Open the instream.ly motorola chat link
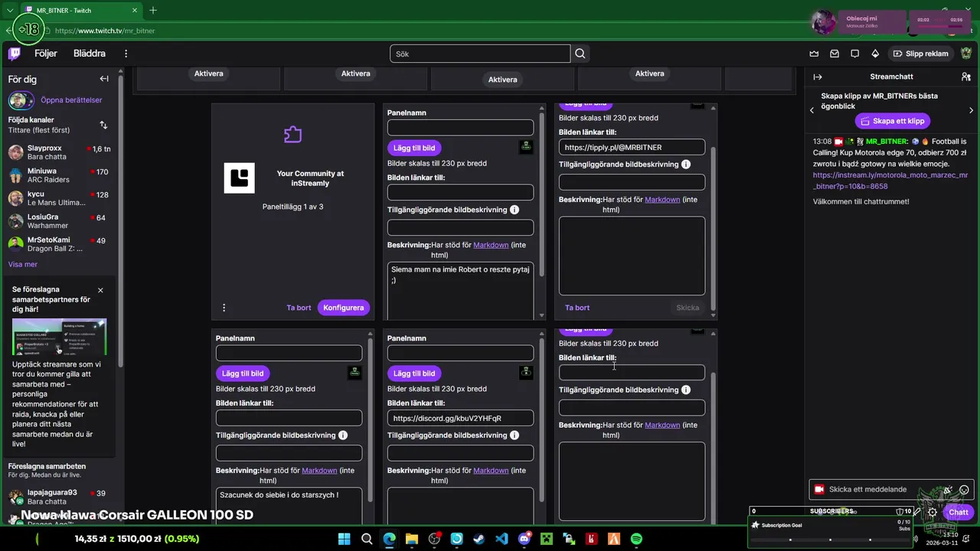 click(890, 181)
